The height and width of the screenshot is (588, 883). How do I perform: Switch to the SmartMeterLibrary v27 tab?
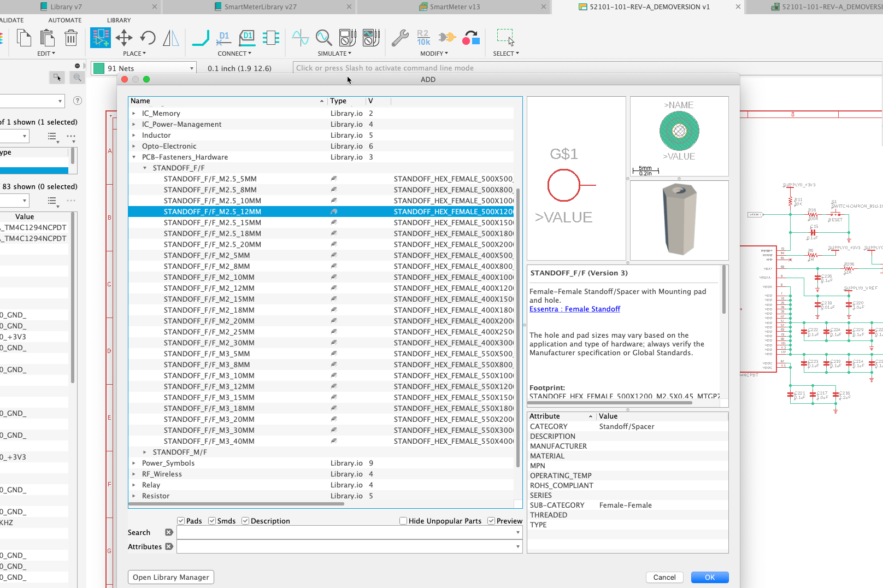click(x=260, y=7)
